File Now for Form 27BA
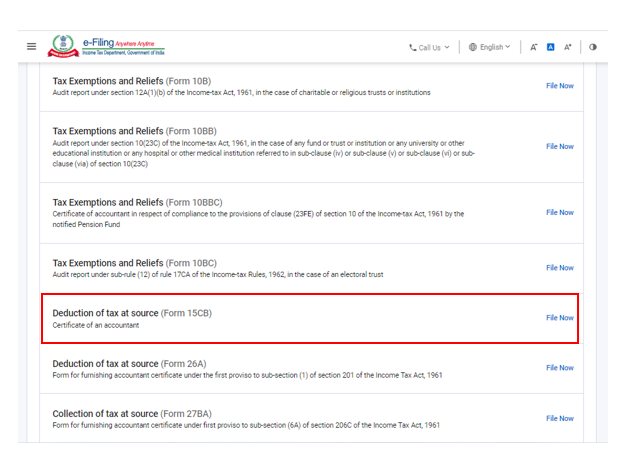The height and width of the screenshot is (474, 626). tap(559, 419)
